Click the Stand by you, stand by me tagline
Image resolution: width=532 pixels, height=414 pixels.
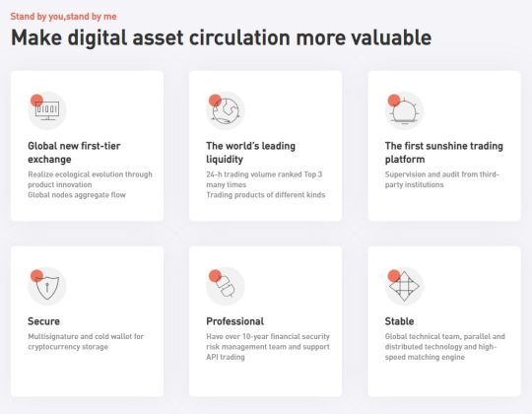point(63,17)
